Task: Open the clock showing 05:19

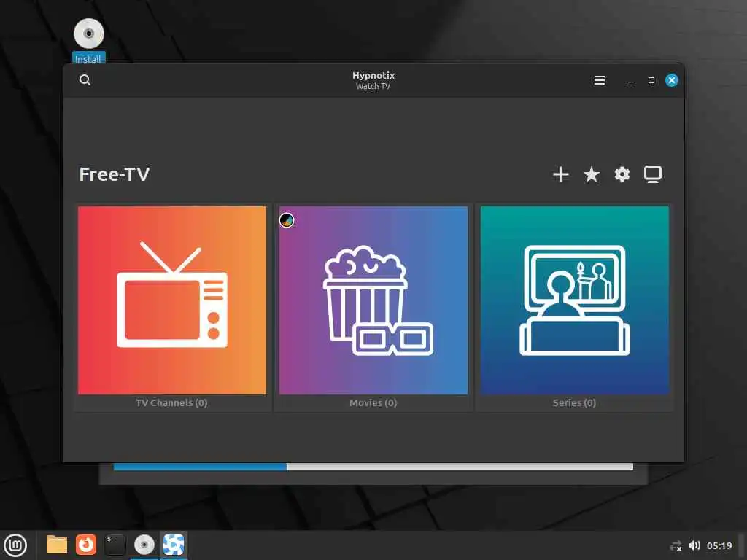Action: 719,545
